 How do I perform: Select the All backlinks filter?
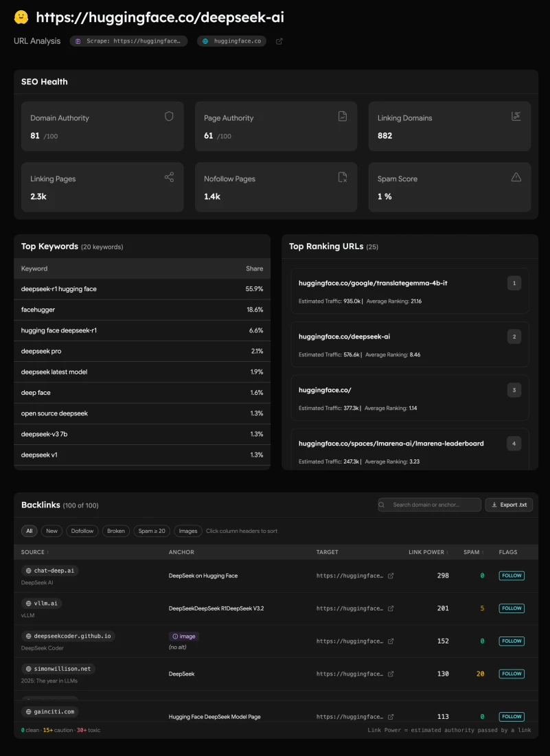30,531
